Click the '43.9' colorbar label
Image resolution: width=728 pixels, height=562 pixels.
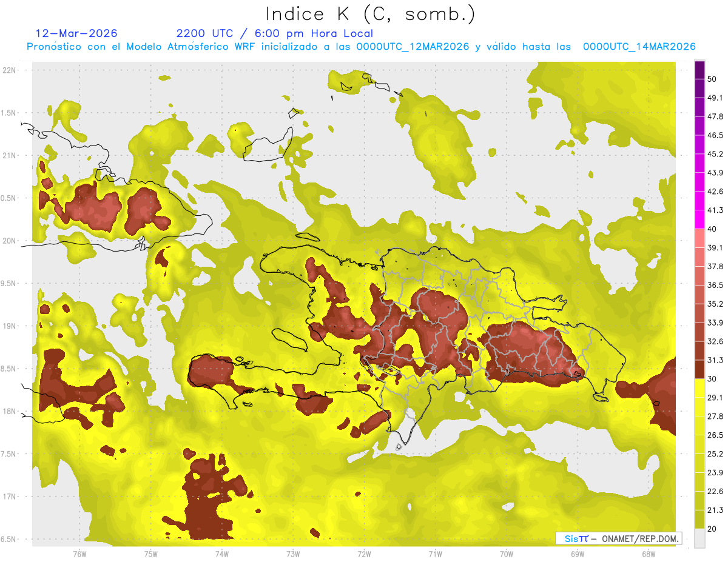715,173
